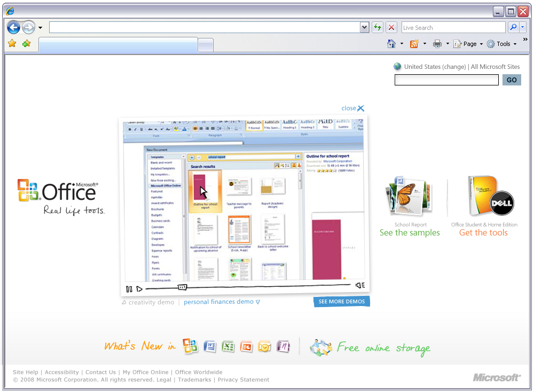Print page using printer icon
Screen dimensions: 534x392
[x=437, y=44]
